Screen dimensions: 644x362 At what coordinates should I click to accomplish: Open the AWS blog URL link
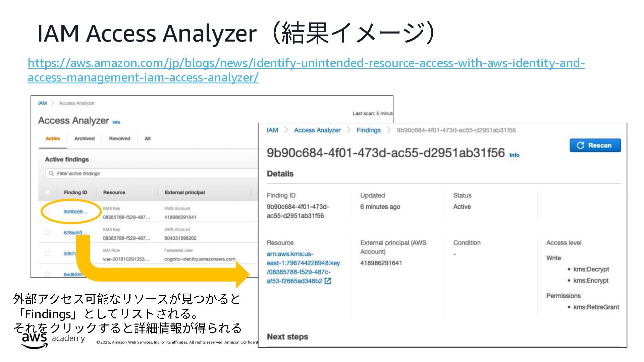point(306,70)
